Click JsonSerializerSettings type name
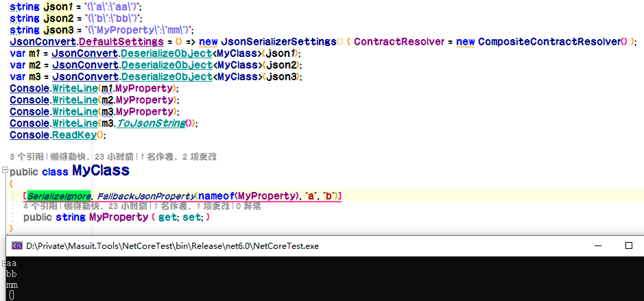This screenshot has width=644, height=301. tap(278, 42)
